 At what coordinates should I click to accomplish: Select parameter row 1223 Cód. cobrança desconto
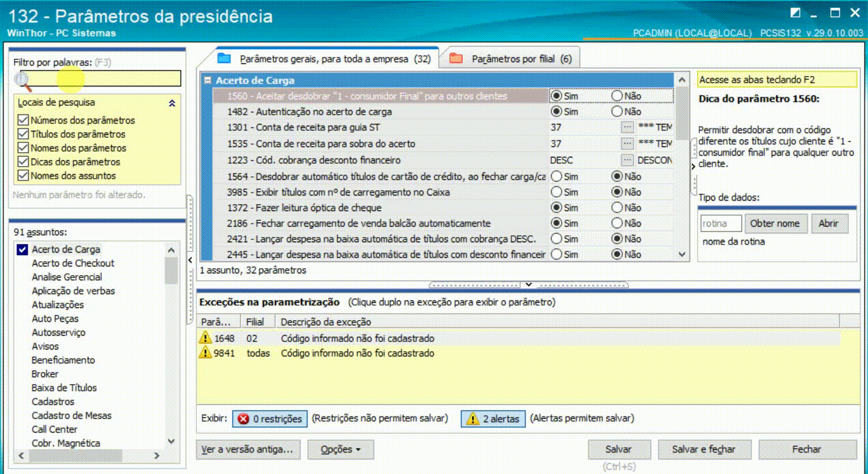pos(443,160)
